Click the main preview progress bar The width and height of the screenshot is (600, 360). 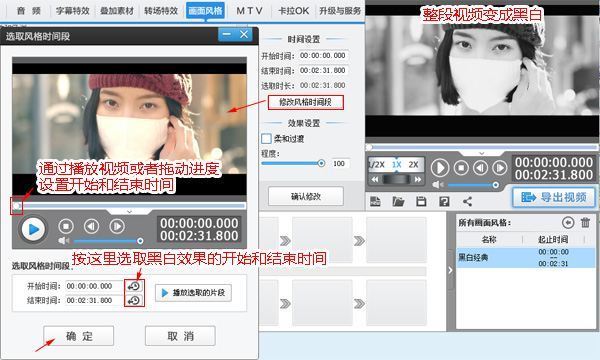click(x=482, y=147)
